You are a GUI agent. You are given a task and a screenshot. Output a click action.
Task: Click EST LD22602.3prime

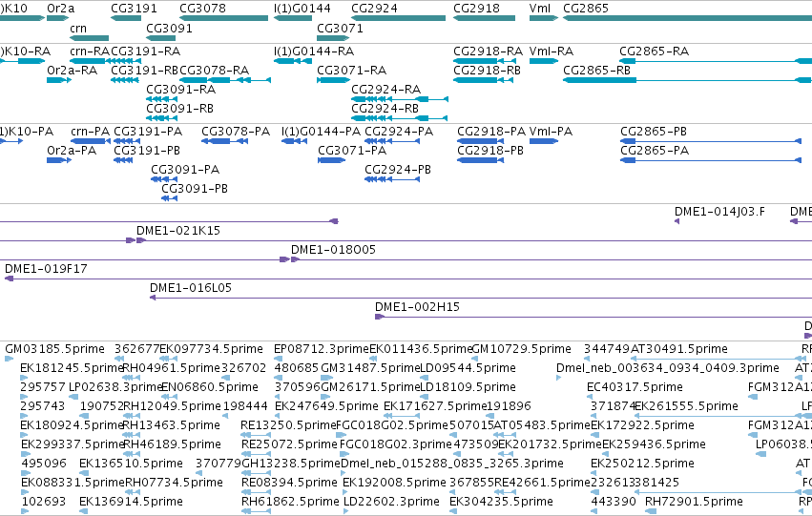click(391, 502)
